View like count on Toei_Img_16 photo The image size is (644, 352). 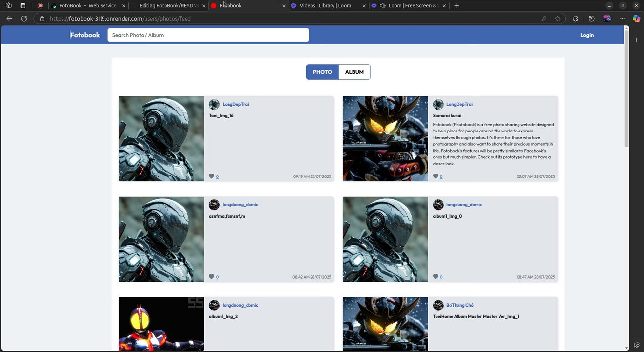[x=217, y=176]
